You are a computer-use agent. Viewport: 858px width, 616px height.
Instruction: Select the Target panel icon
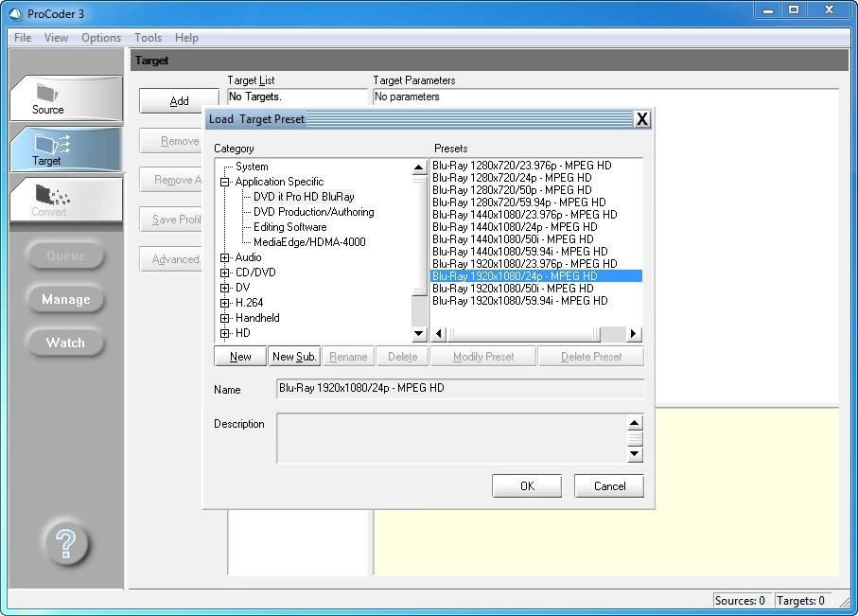tap(65, 149)
